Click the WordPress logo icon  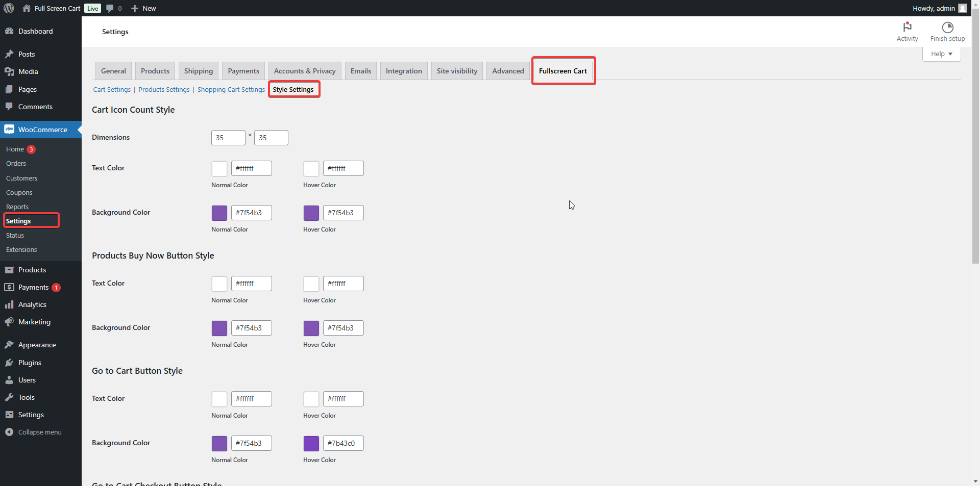[x=9, y=8]
